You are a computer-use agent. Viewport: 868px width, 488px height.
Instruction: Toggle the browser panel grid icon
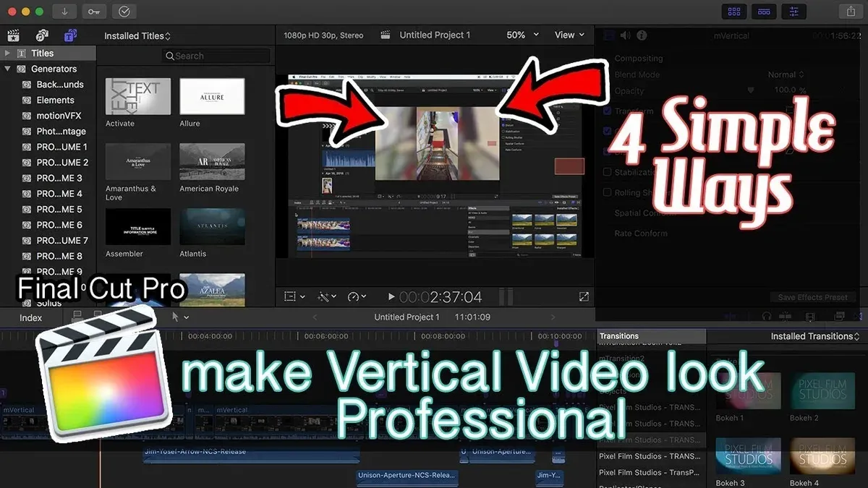[734, 12]
